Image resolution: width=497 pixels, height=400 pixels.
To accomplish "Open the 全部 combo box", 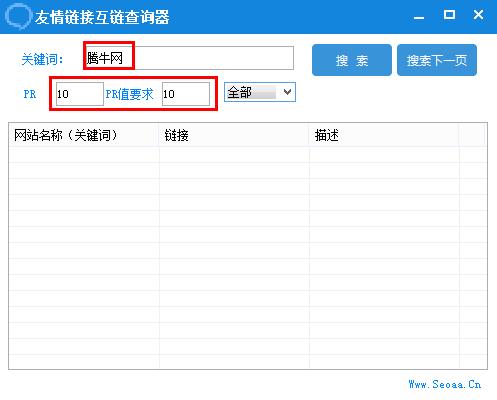I will [260, 92].
